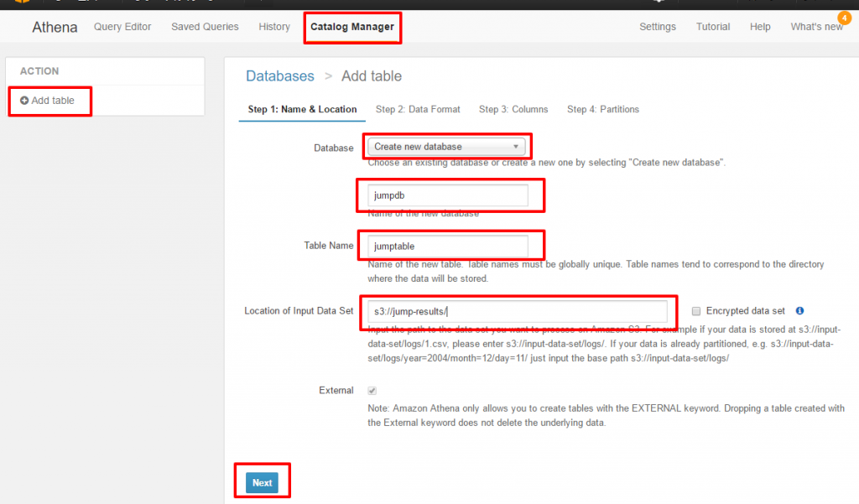Viewport: 859px width, 504px height.
Task: Open the Query Editor tab
Action: coord(122,27)
